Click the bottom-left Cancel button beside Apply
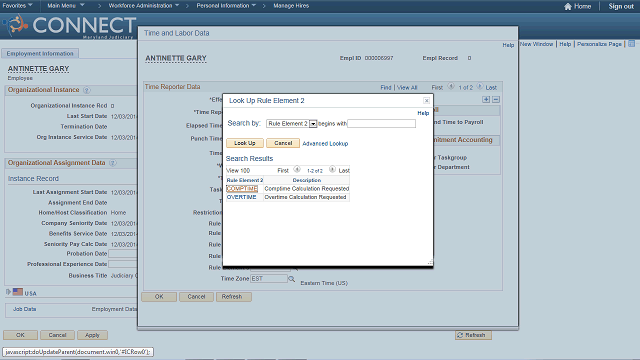This screenshot has height=360, width=640. point(57,335)
